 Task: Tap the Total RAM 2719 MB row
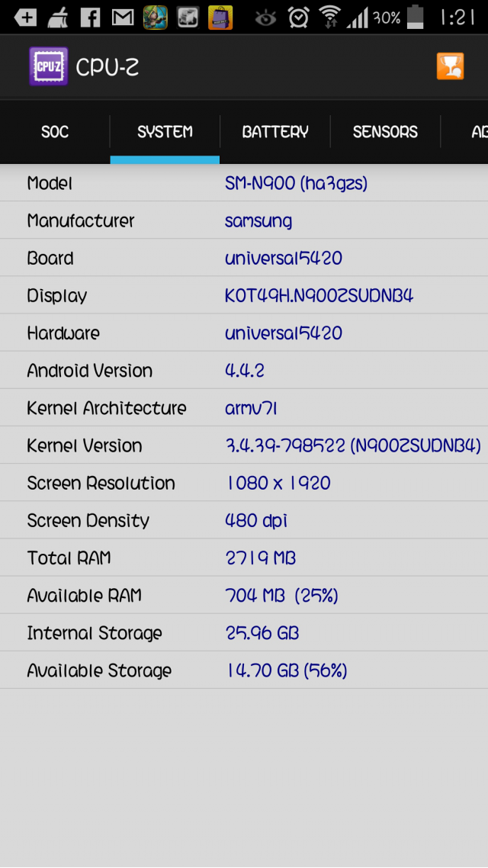244,558
